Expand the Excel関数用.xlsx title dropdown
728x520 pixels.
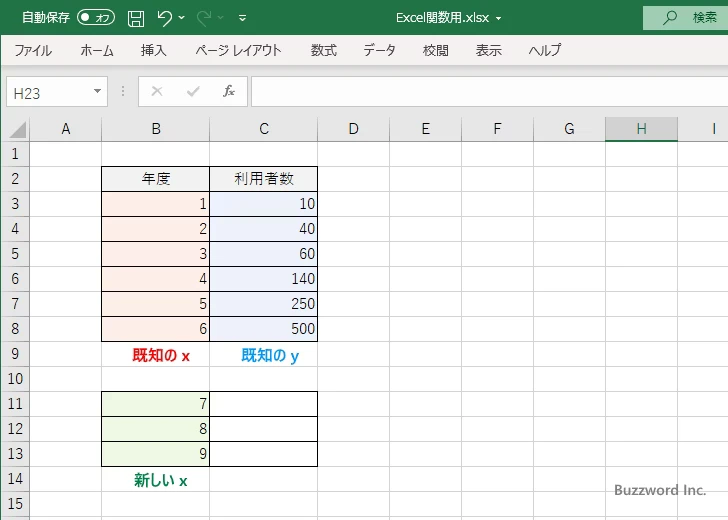498,19
